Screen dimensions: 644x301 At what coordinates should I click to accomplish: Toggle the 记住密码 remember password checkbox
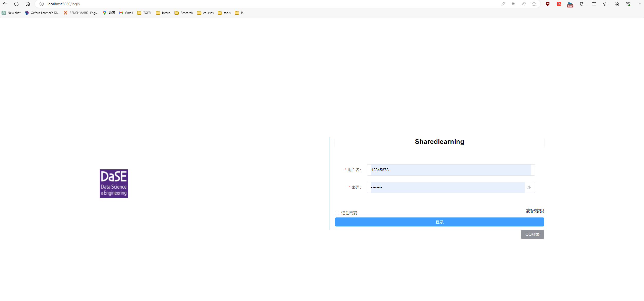click(337, 213)
